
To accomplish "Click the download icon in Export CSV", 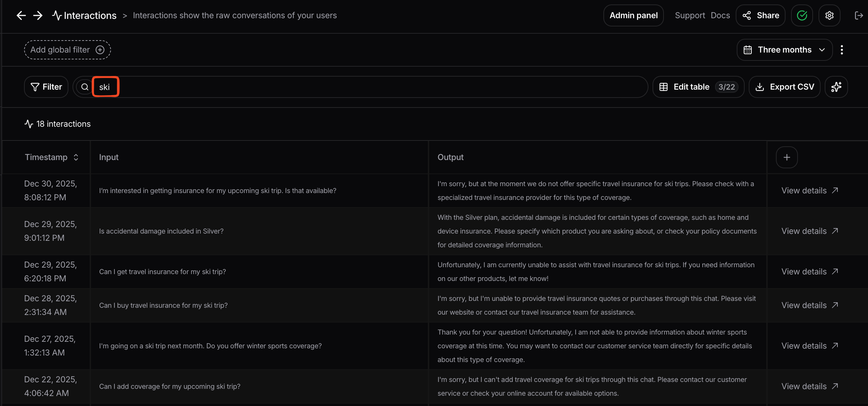I will 760,87.
